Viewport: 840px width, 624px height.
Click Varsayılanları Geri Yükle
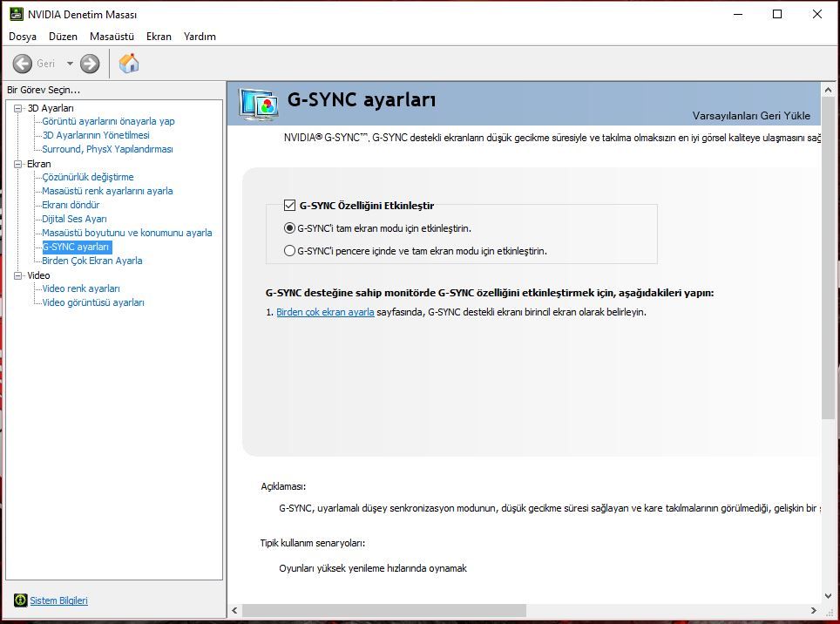point(751,116)
